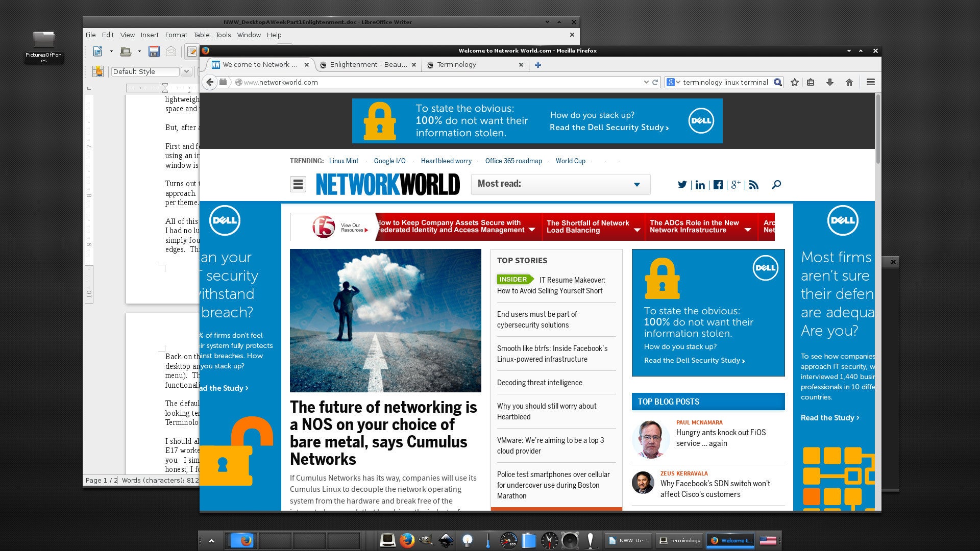This screenshot has height=551, width=980.
Task: Open the New document dropdown arrow in Writer
Action: pos(111,52)
